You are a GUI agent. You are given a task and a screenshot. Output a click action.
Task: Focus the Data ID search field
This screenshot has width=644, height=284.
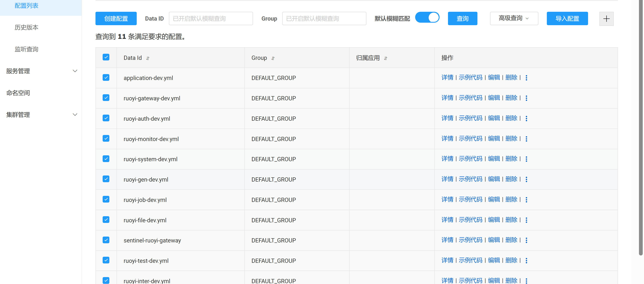point(211,18)
